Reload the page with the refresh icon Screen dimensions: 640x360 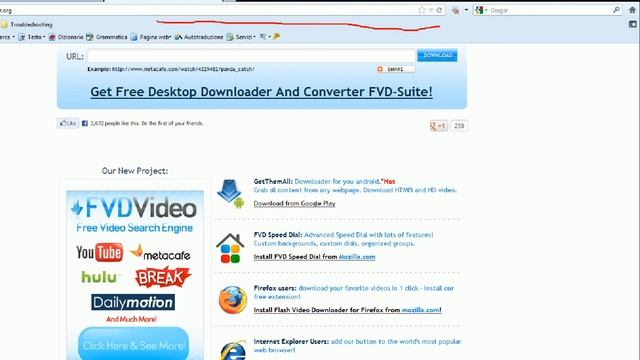click(439, 10)
